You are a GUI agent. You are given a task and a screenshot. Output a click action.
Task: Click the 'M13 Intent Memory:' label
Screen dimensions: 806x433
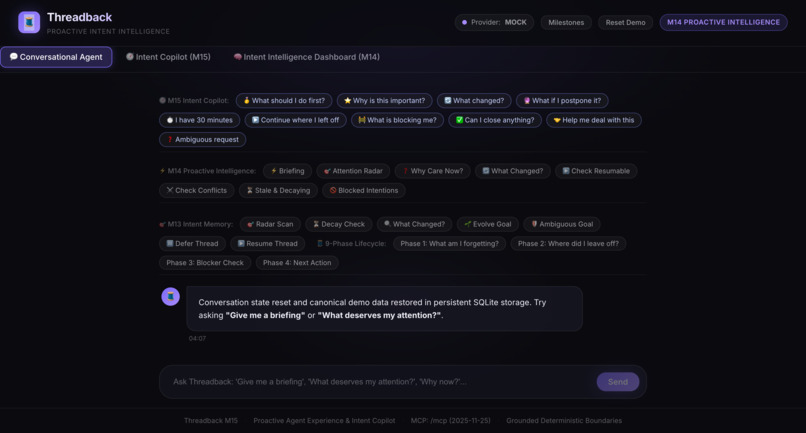(196, 224)
